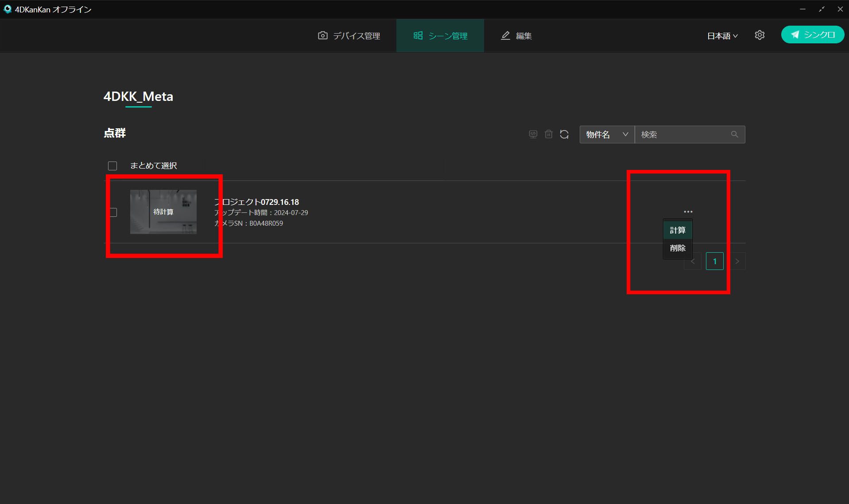Expand the 日本語 language dropdown
849x504 pixels.
(722, 36)
